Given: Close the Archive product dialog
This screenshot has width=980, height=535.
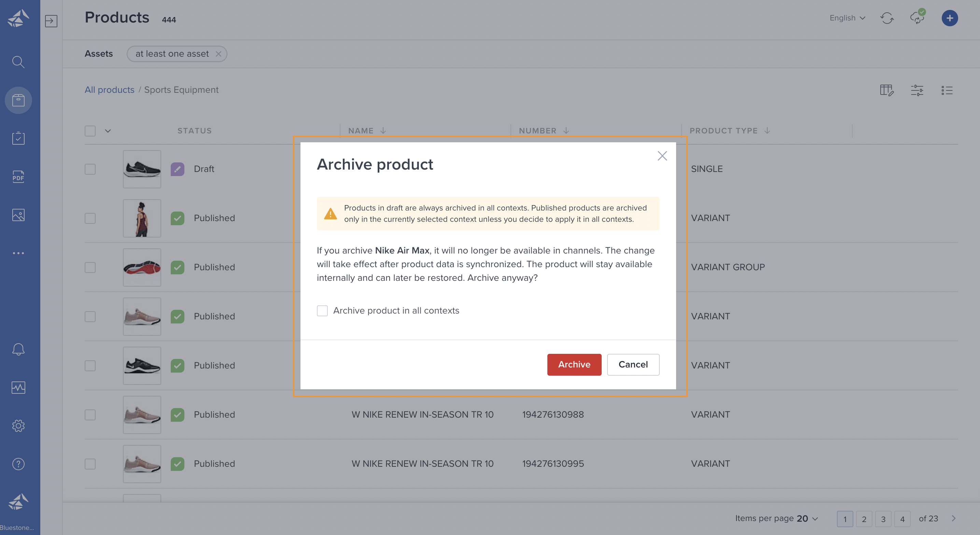Looking at the screenshot, I should click(662, 156).
